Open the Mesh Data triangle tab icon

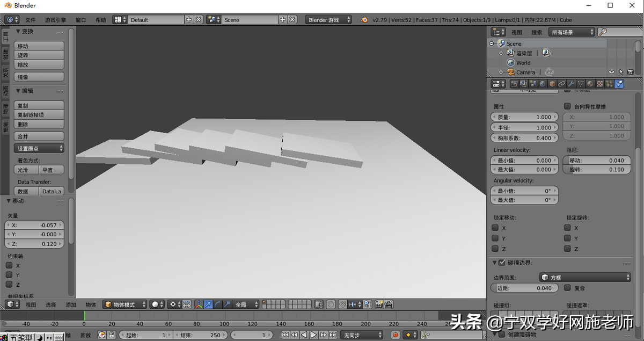coord(581,84)
